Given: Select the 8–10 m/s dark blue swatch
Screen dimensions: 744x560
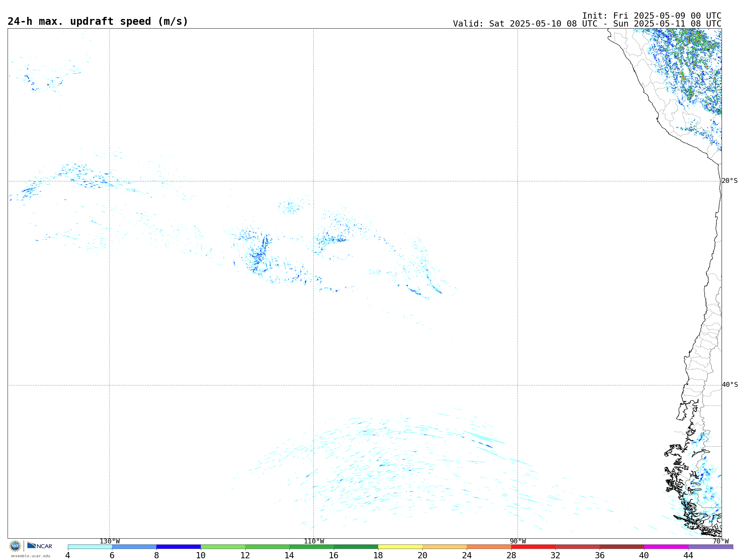Looking at the screenshot, I should [x=179, y=547].
